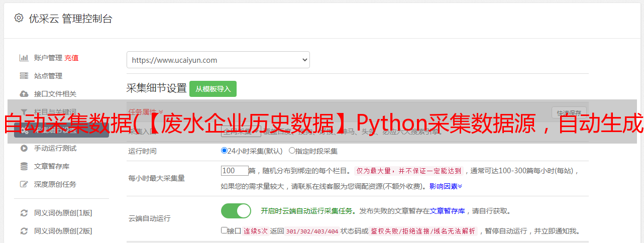Image resolution: width=644 pixels, height=243 pixels.
Task: Open 站点管理 via its server icon
Action: pyautogui.click(x=24, y=76)
